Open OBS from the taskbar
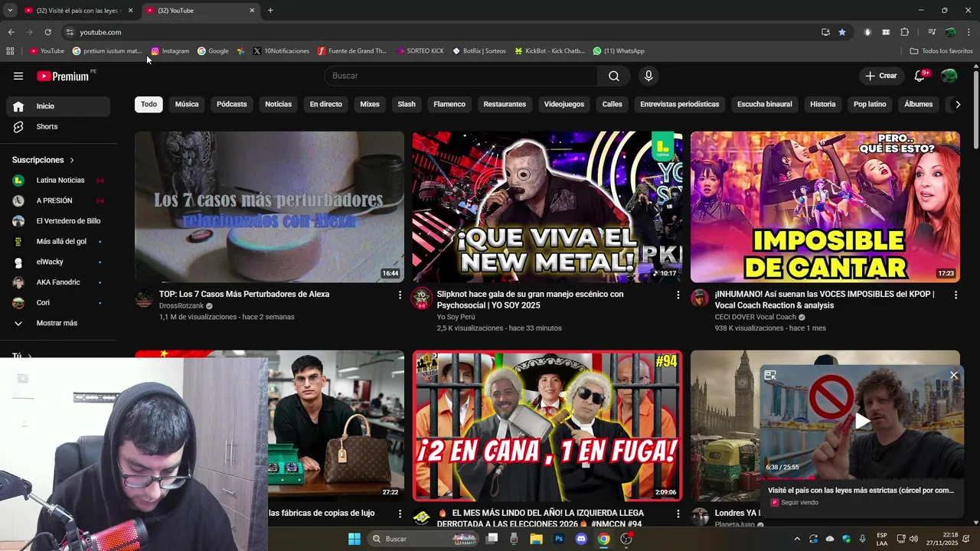 [626, 539]
